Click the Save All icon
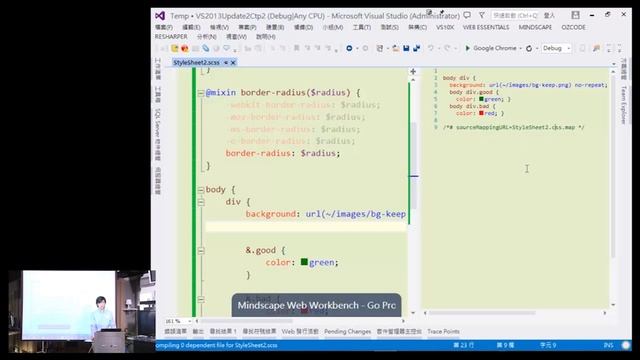 click(417, 48)
